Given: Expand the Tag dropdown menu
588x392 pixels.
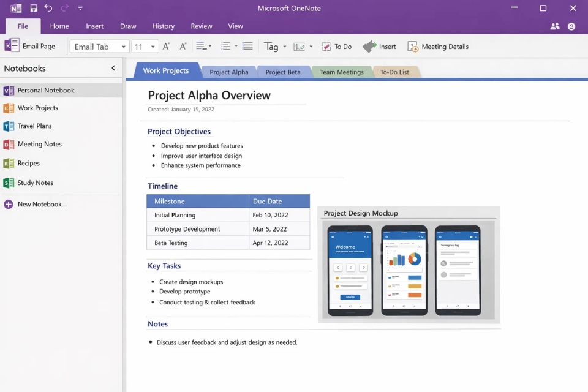Looking at the screenshot, I should click(x=284, y=46).
